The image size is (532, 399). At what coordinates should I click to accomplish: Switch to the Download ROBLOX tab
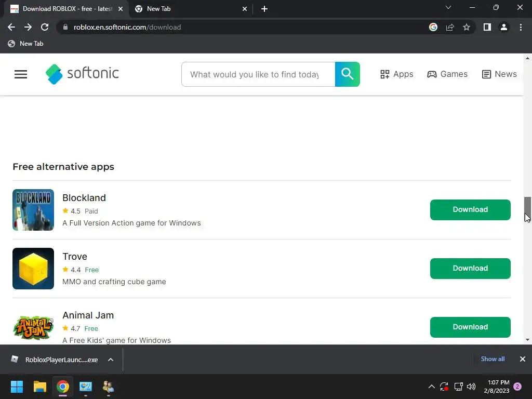[x=66, y=9]
